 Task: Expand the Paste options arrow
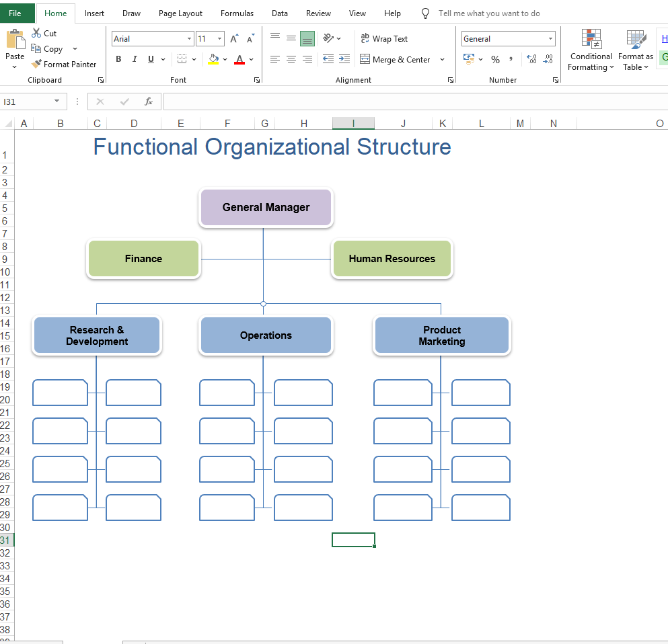[15, 67]
